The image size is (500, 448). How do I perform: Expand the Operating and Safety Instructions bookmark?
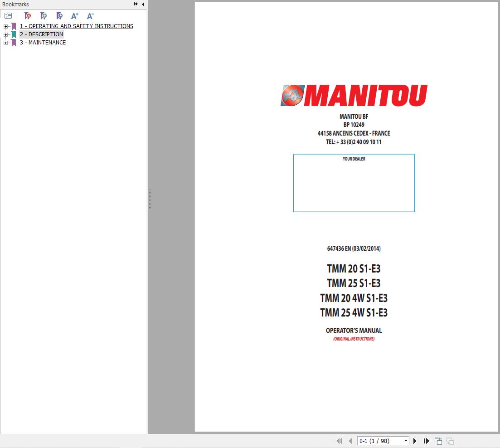[x=5, y=26]
